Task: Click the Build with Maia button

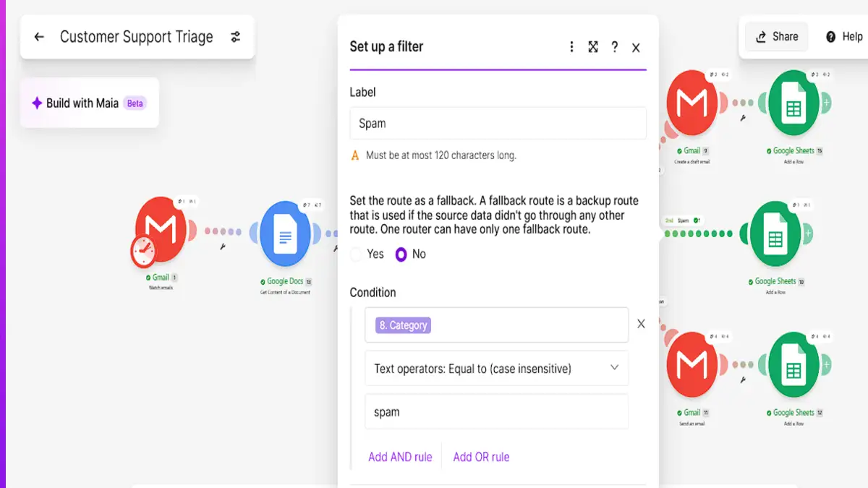Action: (x=90, y=103)
